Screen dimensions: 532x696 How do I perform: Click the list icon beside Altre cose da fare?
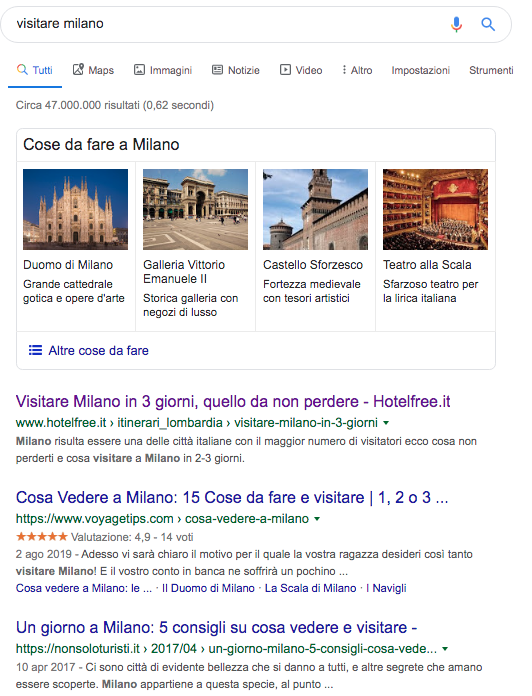point(35,350)
